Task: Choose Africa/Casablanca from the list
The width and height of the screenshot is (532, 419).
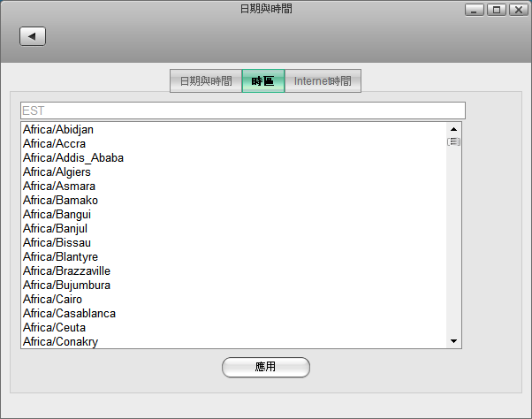Action: (x=69, y=314)
